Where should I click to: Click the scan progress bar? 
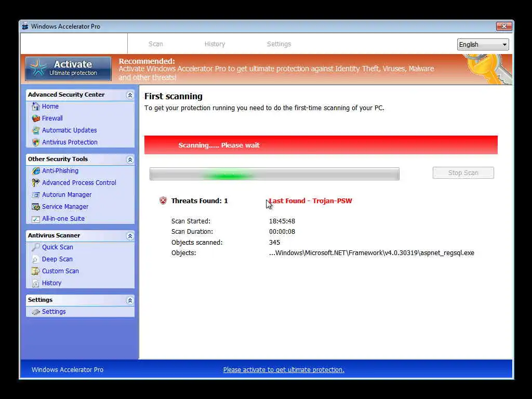click(x=274, y=174)
